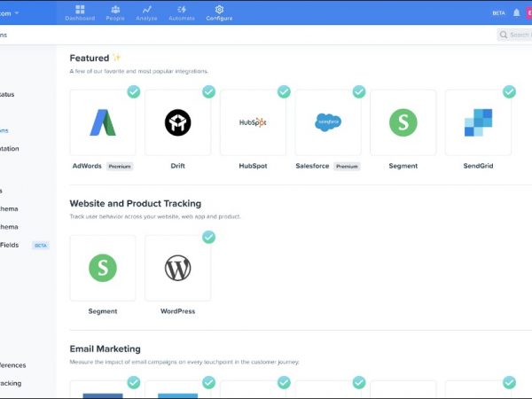Open the WordPress integration icon
This screenshot has width=532, height=399.
[177, 268]
